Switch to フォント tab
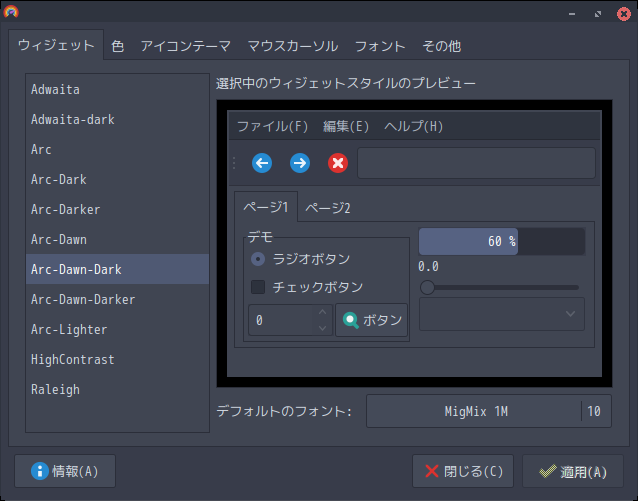 (x=380, y=46)
